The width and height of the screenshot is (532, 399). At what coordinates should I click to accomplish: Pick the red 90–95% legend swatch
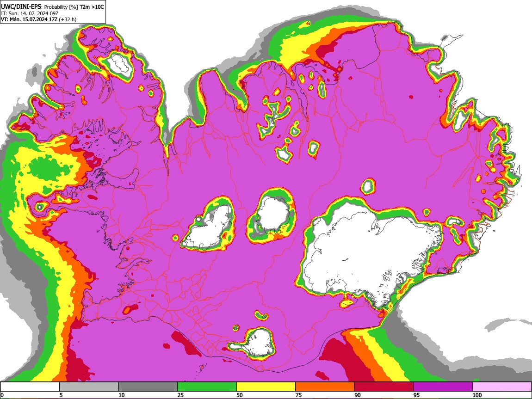point(384,387)
